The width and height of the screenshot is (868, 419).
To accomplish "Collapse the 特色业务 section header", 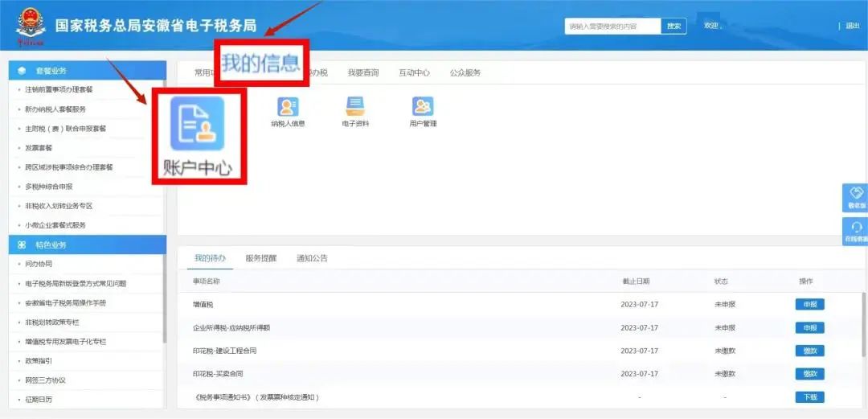I will click(88, 244).
